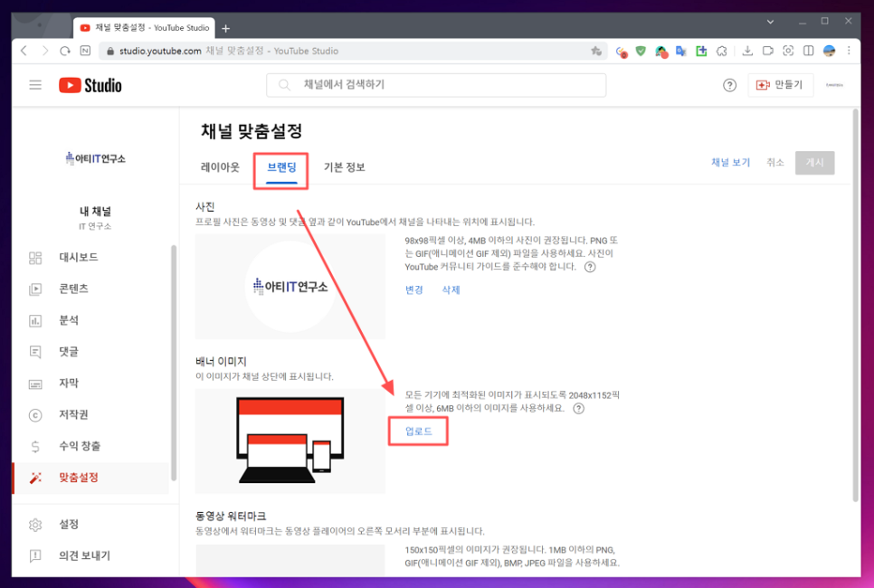Click the 게시 publish button
Image resolution: width=874 pixels, height=588 pixels.
coord(814,162)
